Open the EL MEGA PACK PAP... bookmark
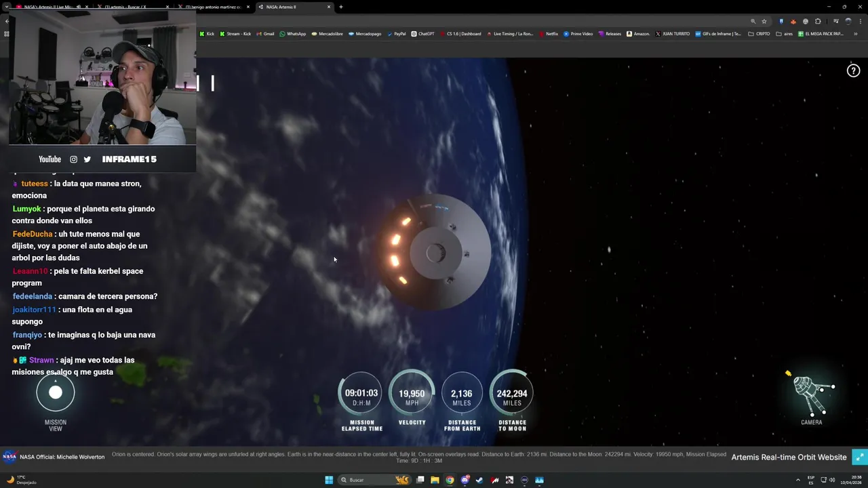The height and width of the screenshot is (488, 868). (x=821, y=34)
